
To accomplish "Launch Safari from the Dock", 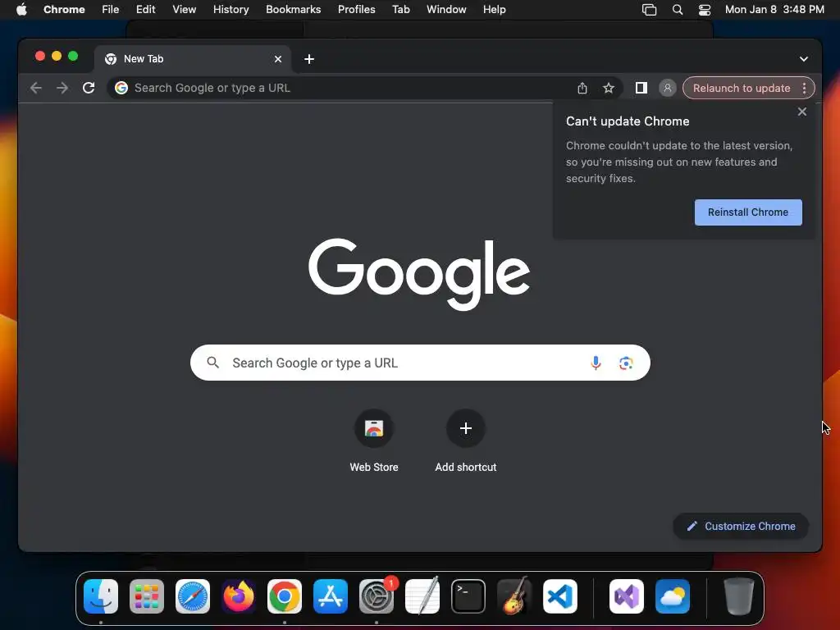I will (x=193, y=596).
